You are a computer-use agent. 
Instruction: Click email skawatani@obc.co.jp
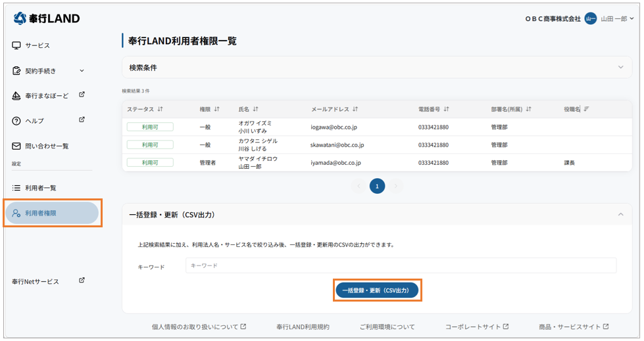(x=337, y=145)
